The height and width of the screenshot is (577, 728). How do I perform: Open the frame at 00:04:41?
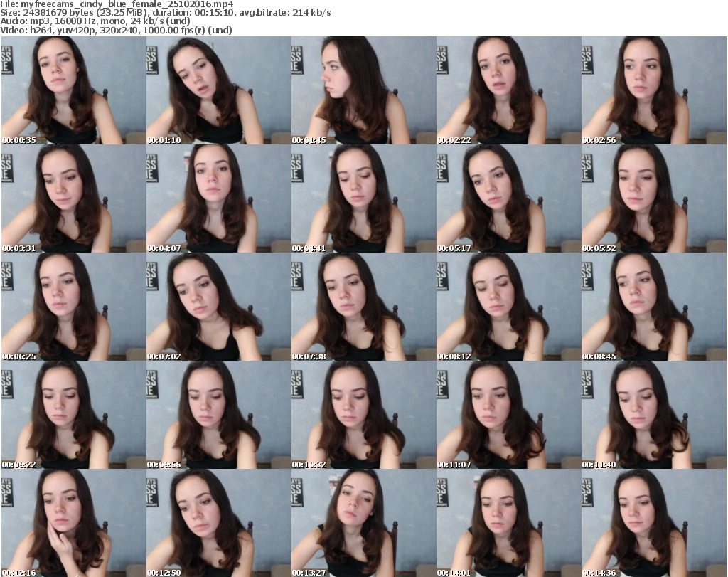coord(363,198)
